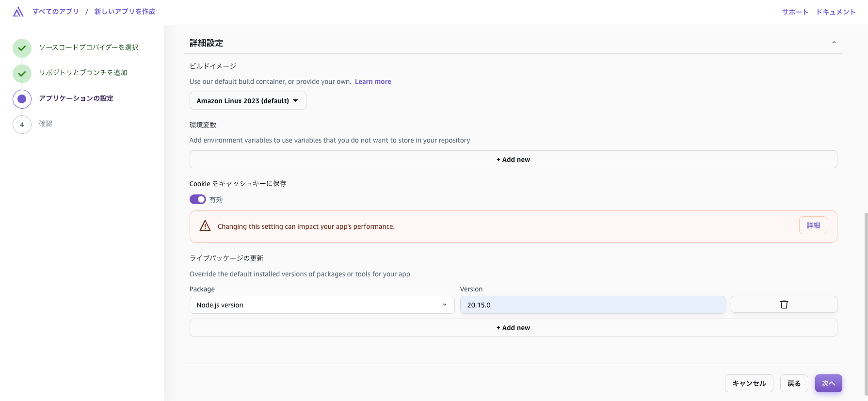
Task: Click the 戻る button
Action: (794, 384)
